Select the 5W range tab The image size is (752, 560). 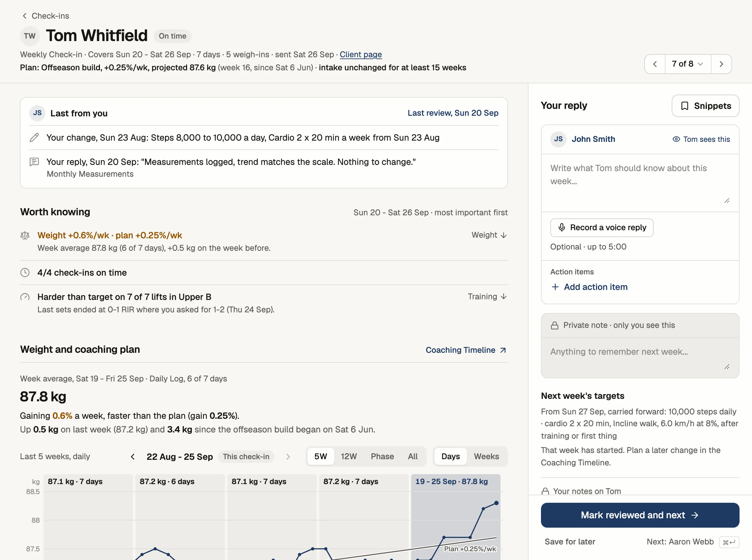[x=320, y=457]
